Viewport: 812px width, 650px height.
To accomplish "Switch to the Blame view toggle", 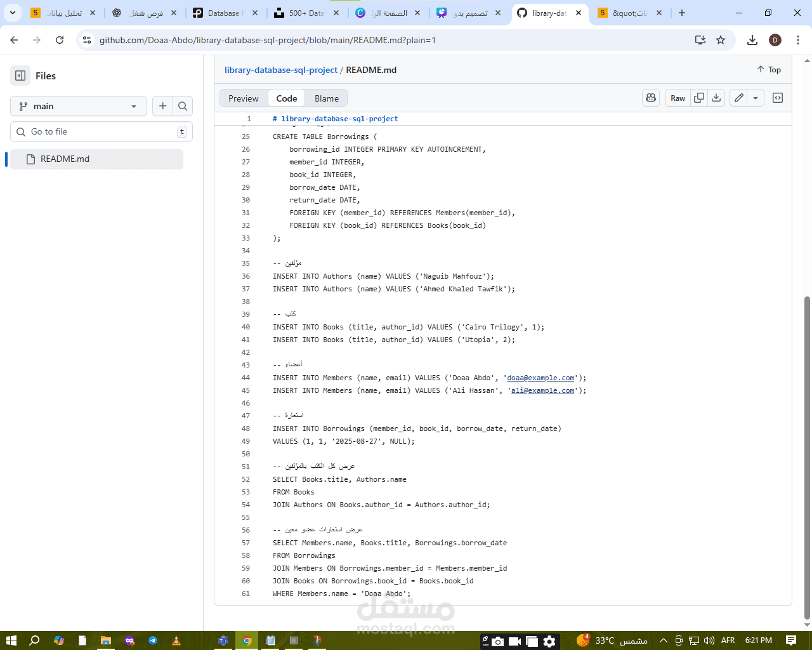I will (x=327, y=98).
